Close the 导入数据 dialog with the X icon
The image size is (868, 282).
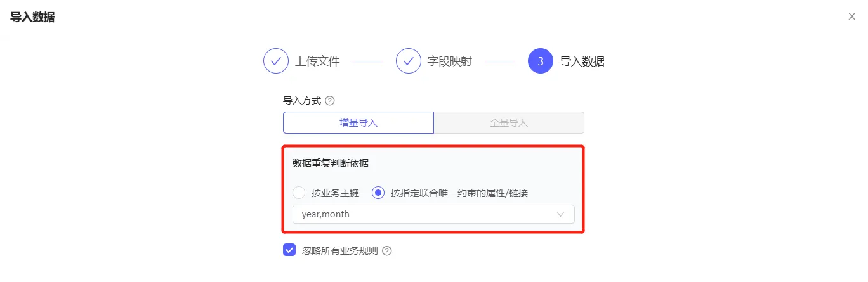click(x=852, y=16)
